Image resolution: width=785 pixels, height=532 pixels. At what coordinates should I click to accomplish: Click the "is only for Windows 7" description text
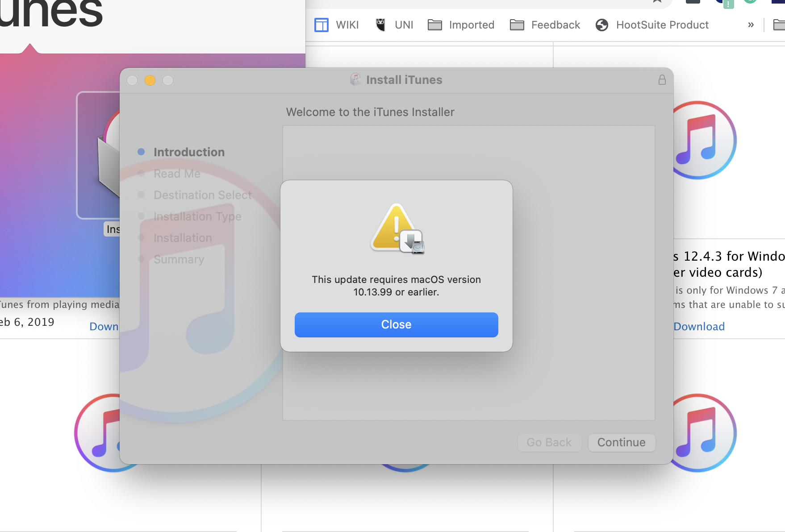pyautogui.click(x=727, y=291)
